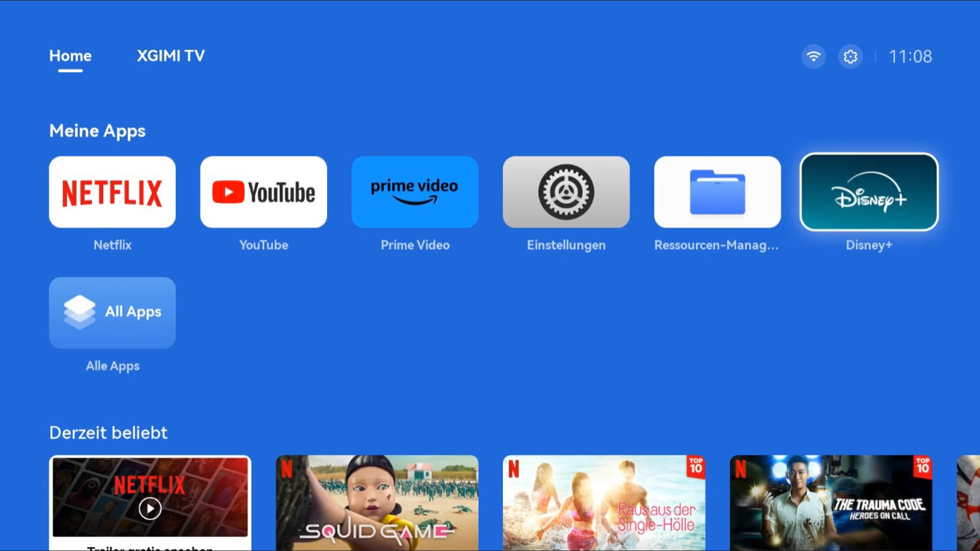Open the Netflix app tile

[112, 192]
